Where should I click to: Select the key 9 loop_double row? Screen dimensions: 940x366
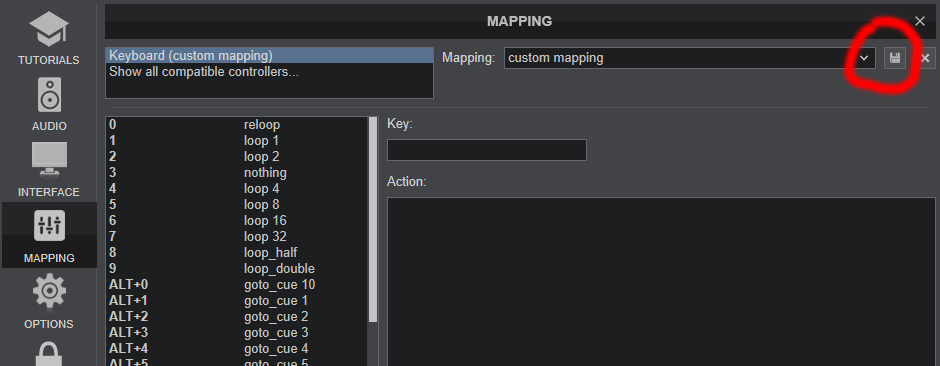pos(237,268)
